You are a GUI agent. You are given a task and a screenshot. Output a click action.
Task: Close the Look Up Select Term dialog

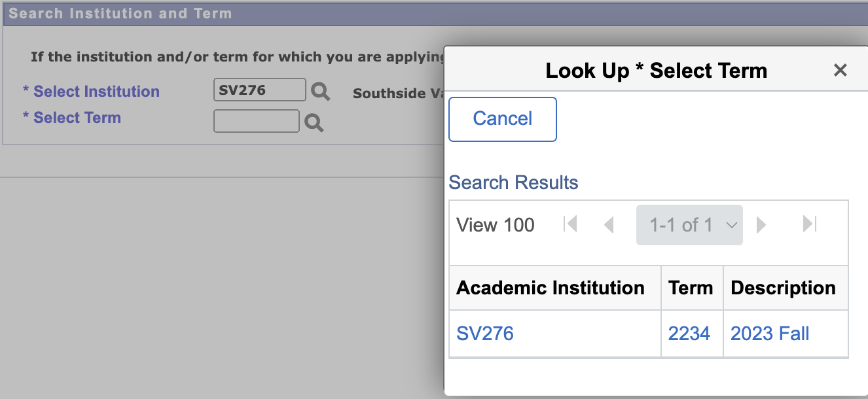point(841,70)
